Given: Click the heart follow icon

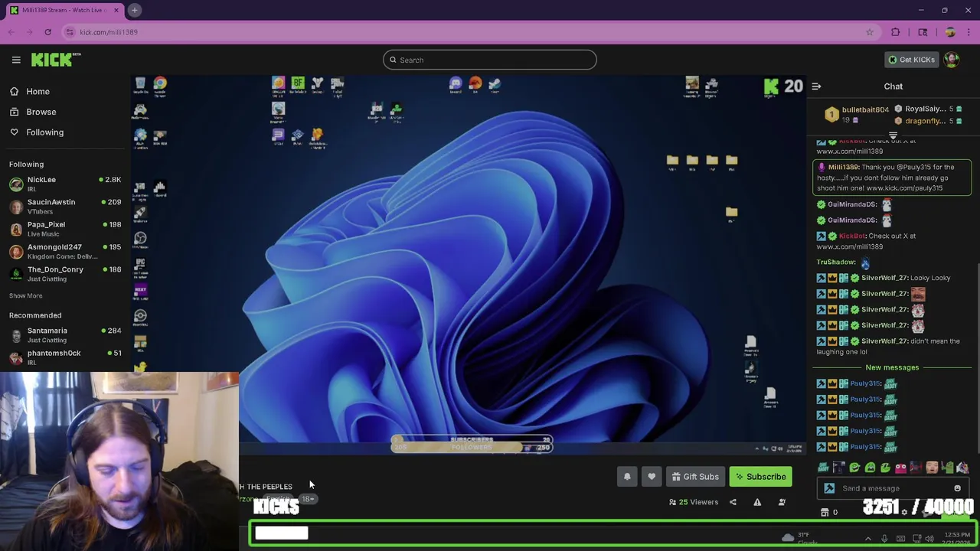Looking at the screenshot, I should (652, 477).
